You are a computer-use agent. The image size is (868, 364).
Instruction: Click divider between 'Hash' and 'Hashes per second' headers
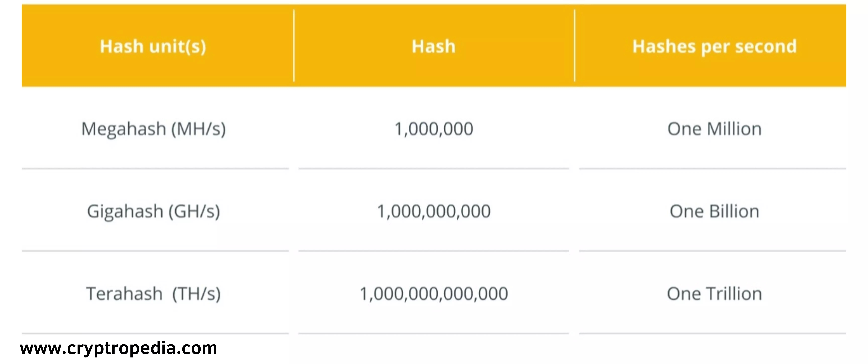[x=575, y=46]
